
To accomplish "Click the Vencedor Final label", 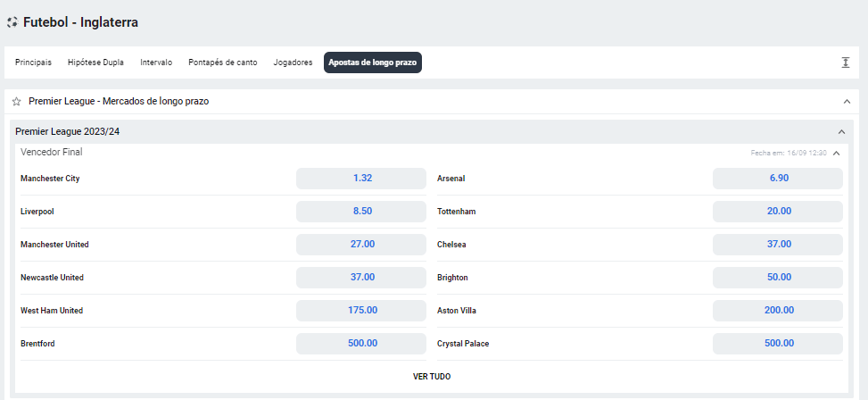I will [52, 152].
